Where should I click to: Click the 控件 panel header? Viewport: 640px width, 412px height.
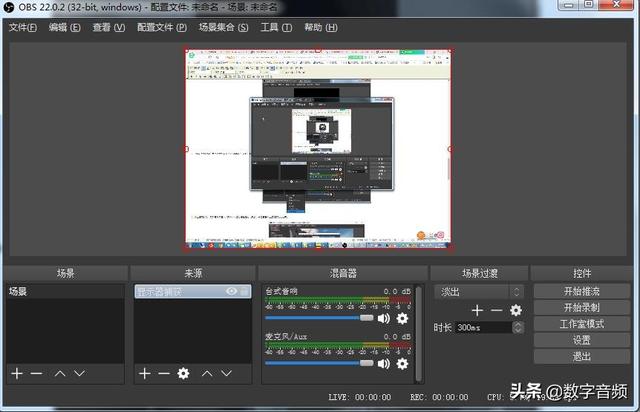point(582,273)
